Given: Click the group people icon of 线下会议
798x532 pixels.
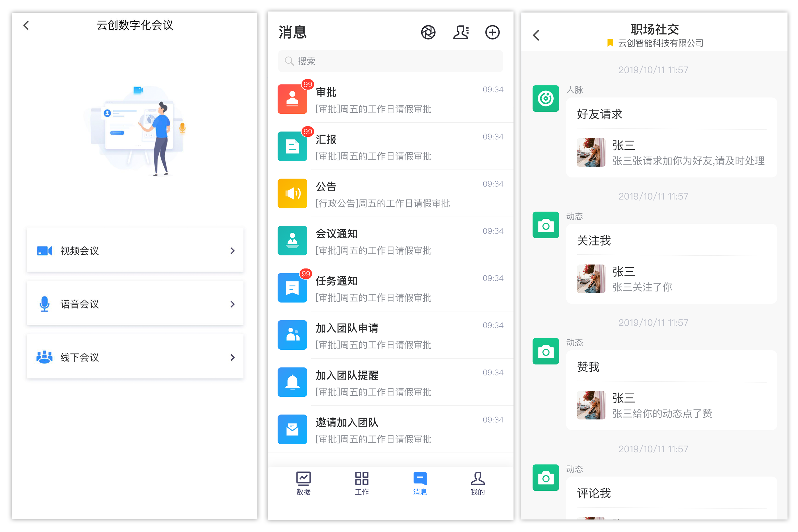Looking at the screenshot, I should (44, 357).
